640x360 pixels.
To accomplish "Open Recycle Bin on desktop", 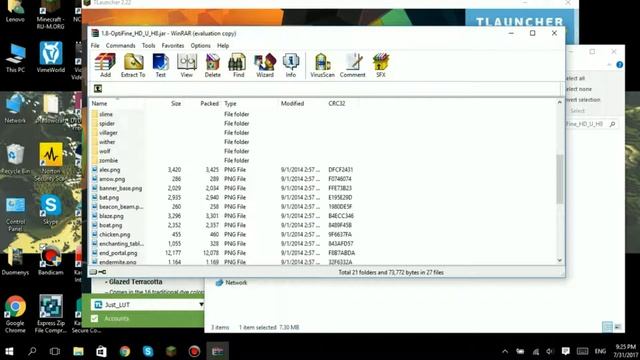I will [x=15, y=159].
